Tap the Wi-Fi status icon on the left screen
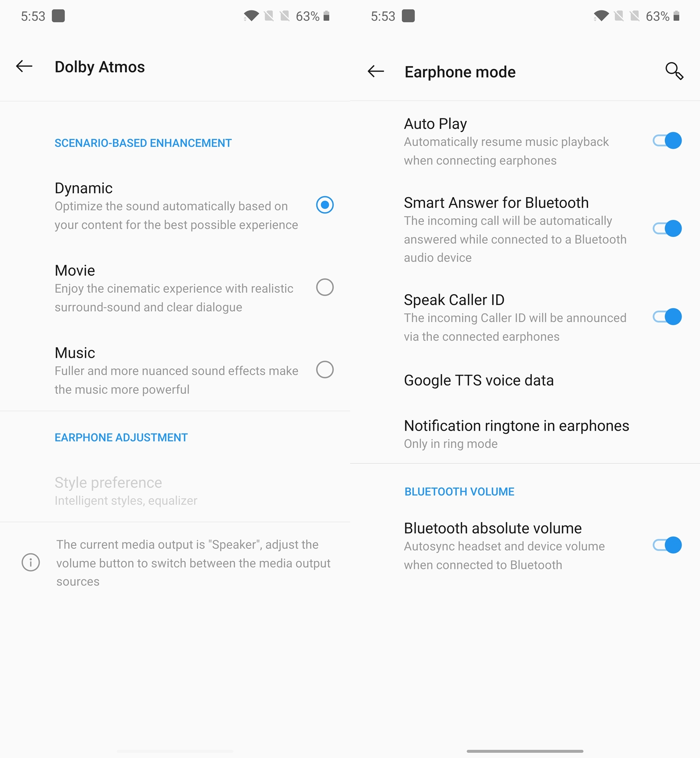This screenshot has height=758, width=700. pyautogui.click(x=251, y=16)
